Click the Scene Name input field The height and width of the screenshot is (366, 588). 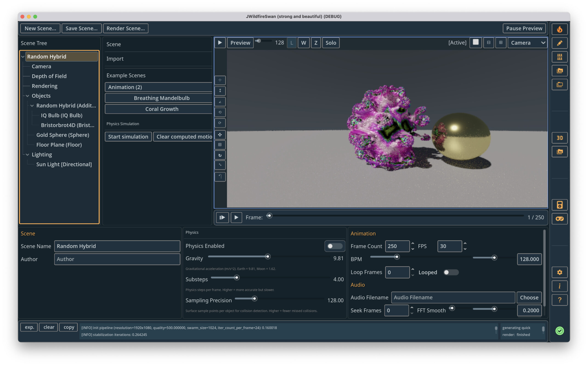tap(117, 246)
